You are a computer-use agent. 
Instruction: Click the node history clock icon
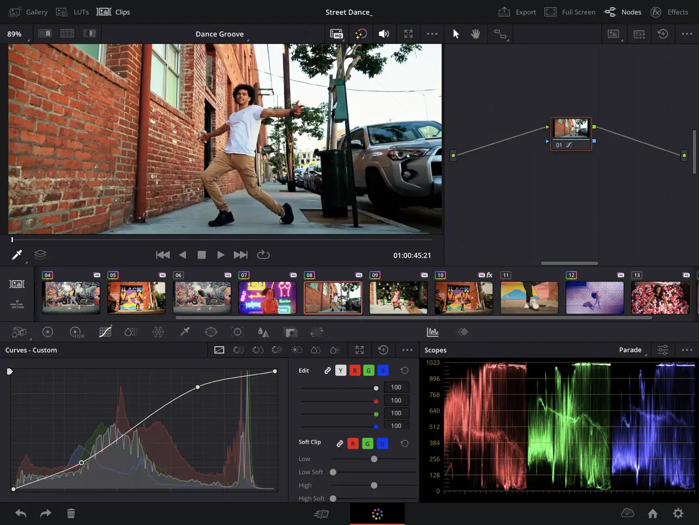point(663,34)
